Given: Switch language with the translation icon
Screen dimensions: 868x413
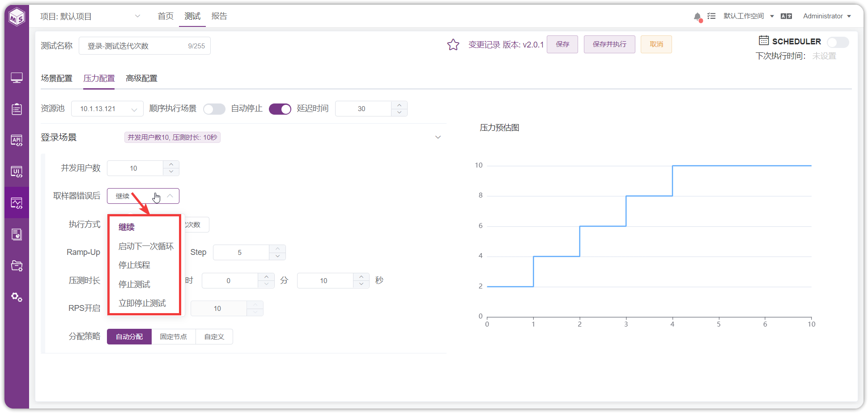Looking at the screenshot, I should (x=786, y=16).
